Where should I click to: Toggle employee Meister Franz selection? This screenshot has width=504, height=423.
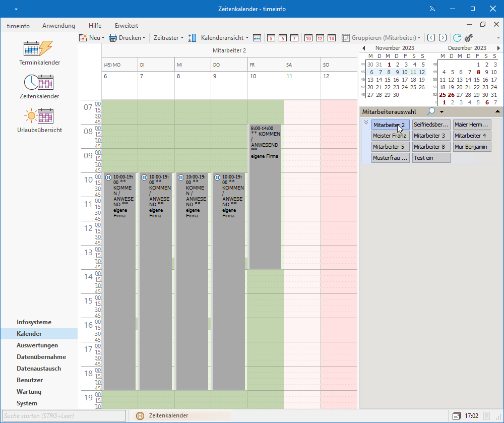(x=390, y=136)
